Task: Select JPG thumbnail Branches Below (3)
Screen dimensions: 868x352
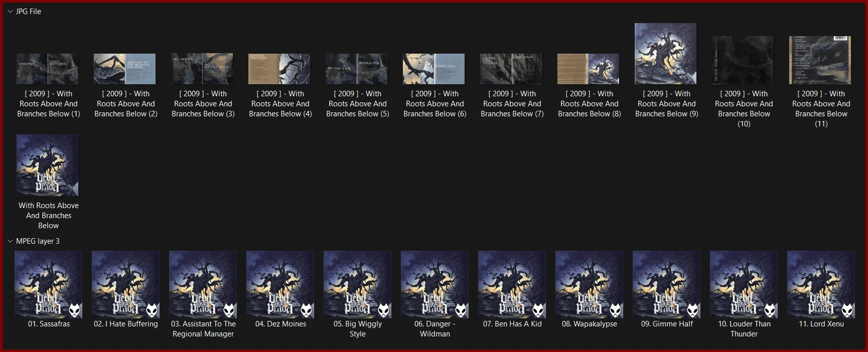Action: pyautogui.click(x=202, y=69)
